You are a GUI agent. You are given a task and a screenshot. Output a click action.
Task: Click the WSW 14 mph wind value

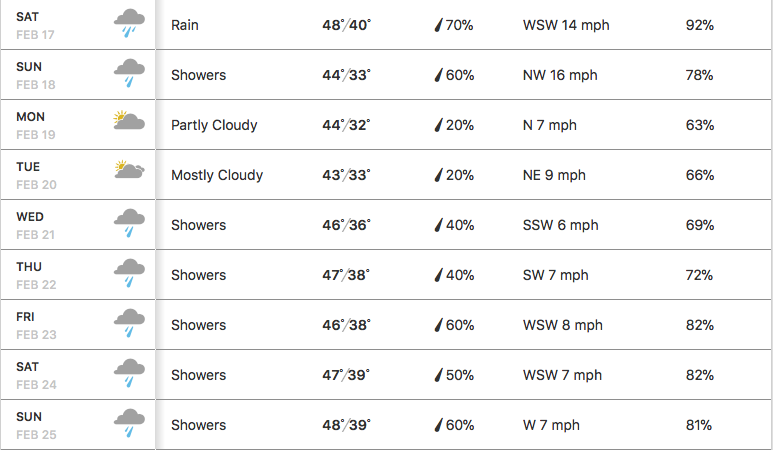[566, 25]
